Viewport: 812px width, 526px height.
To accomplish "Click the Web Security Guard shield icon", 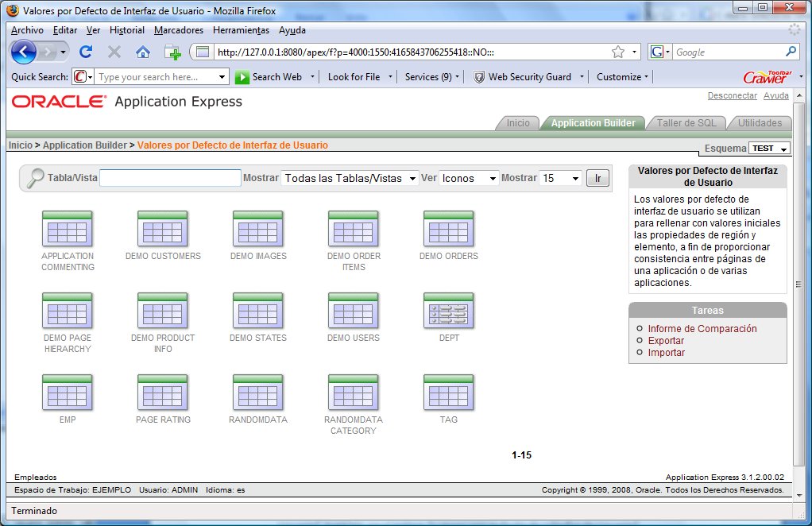I will (x=479, y=77).
